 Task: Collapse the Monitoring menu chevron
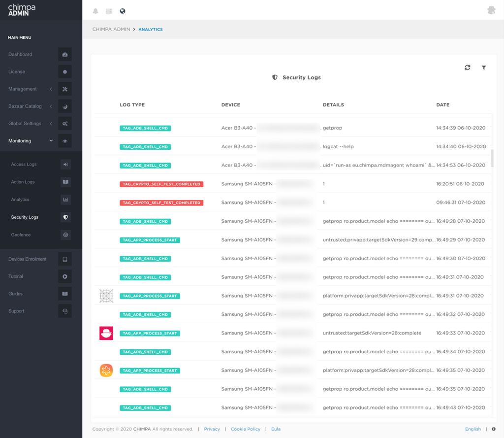51,140
